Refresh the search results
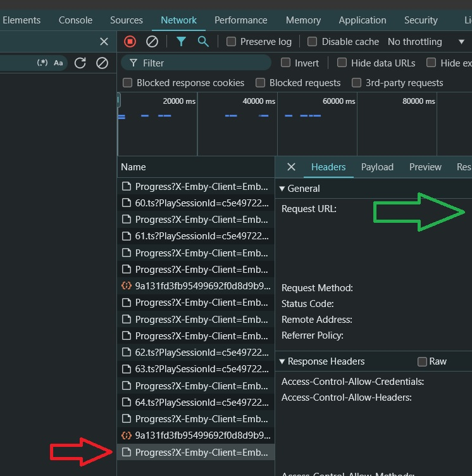 pyautogui.click(x=80, y=63)
